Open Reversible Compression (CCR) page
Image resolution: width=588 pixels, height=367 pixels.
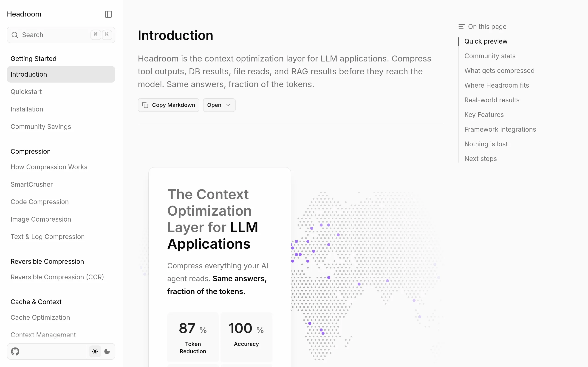[57, 277]
